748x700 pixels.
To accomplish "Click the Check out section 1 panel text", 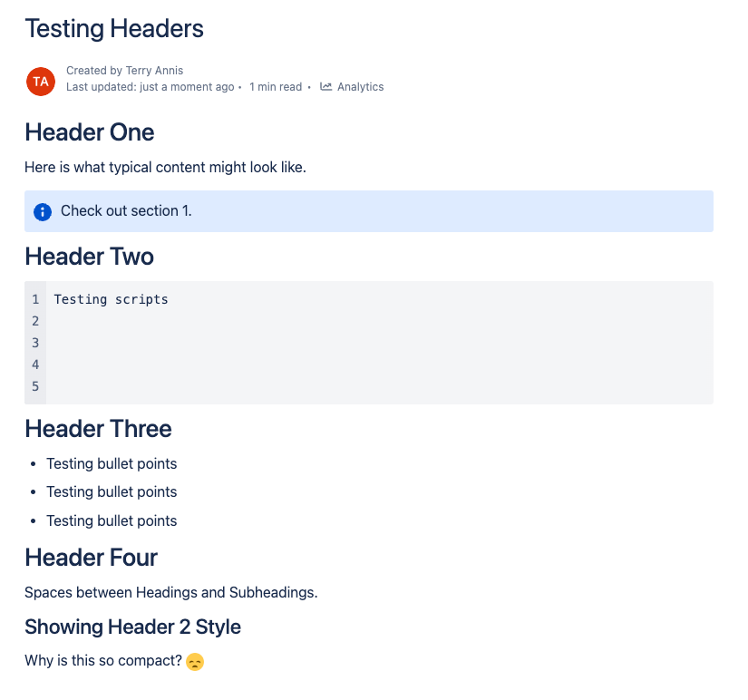I will click(126, 211).
